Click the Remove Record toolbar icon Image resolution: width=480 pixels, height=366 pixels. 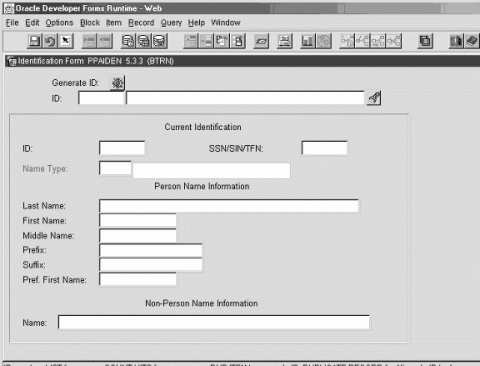click(x=105, y=41)
